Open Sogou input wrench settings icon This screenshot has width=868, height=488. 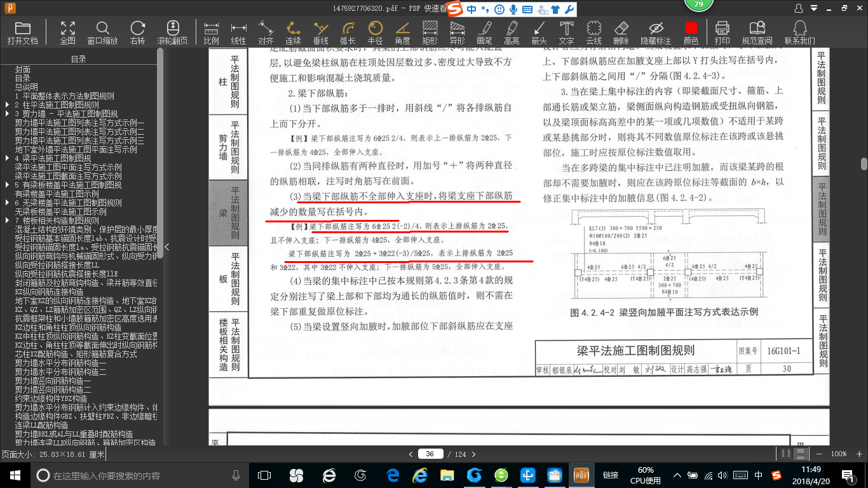(x=569, y=9)
